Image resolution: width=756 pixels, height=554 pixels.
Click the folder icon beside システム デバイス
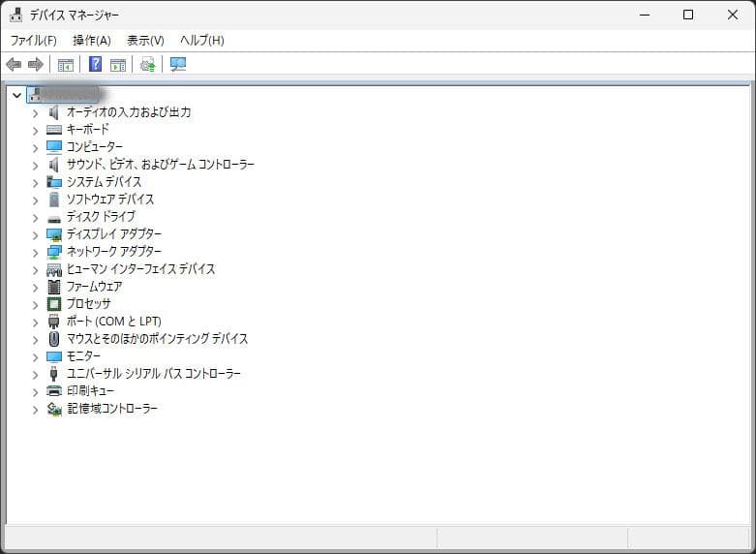pyautogui.click(x=54, y=182)
